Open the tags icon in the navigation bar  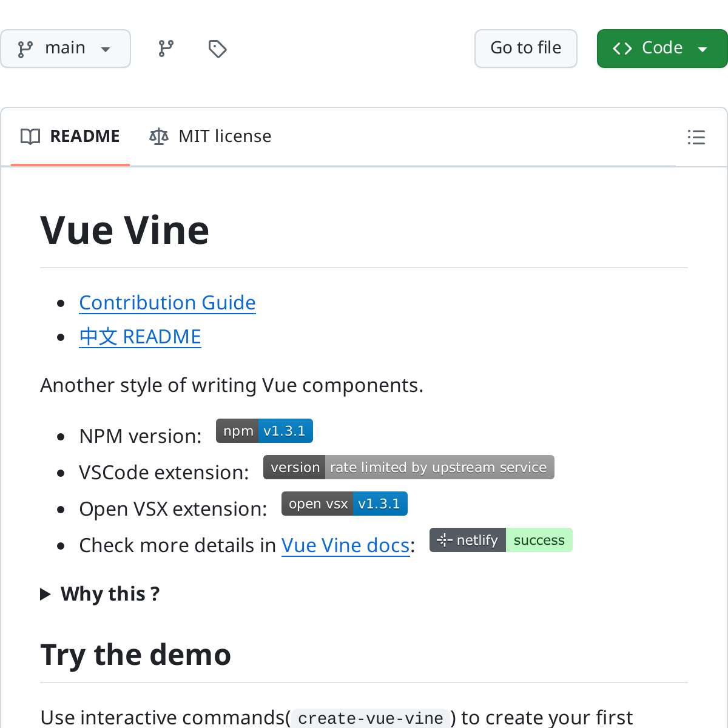click(x=218, y=48)
